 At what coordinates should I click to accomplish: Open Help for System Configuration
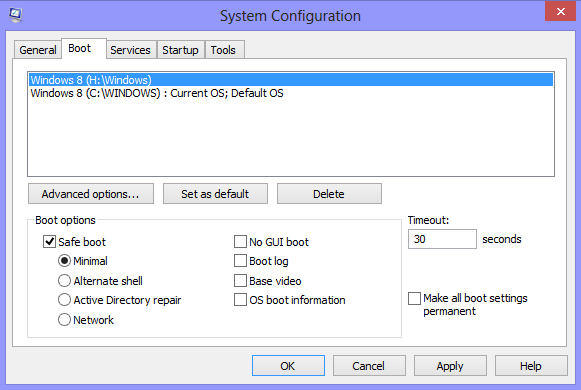click(531, 366)
